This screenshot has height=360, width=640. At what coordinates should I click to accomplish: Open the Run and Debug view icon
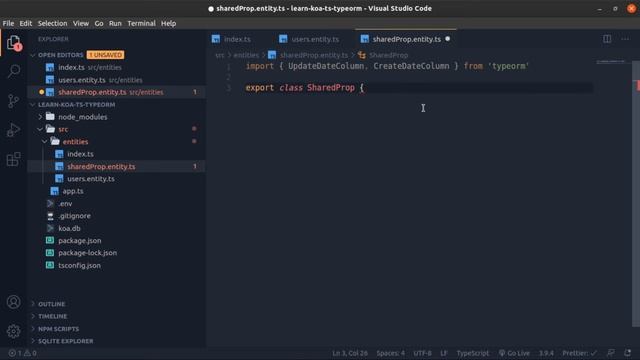[13, 130]
